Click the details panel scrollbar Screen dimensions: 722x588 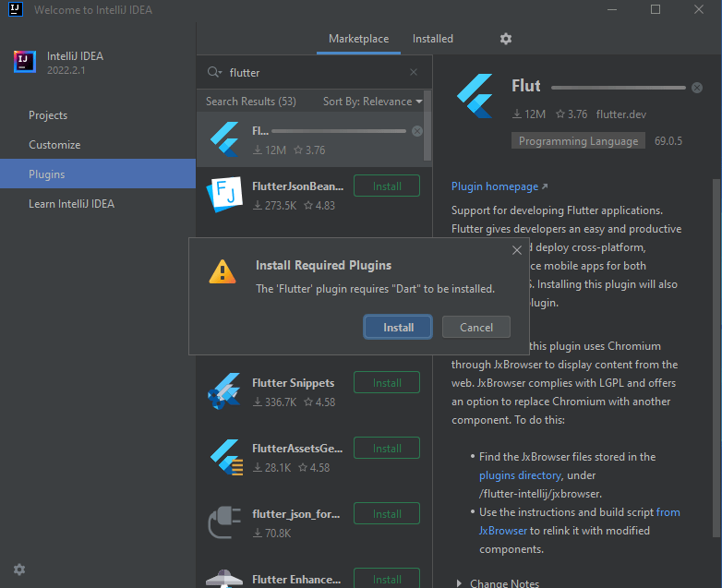point(716,358)
